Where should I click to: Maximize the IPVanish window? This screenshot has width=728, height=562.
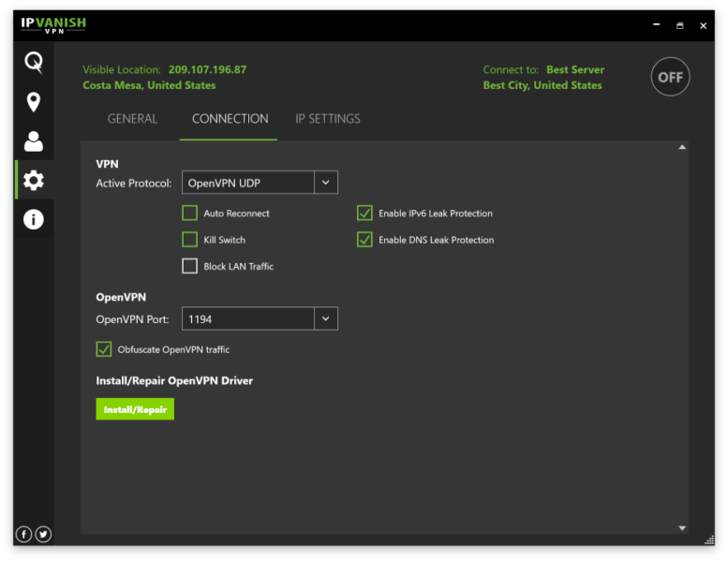click(679, 25)
